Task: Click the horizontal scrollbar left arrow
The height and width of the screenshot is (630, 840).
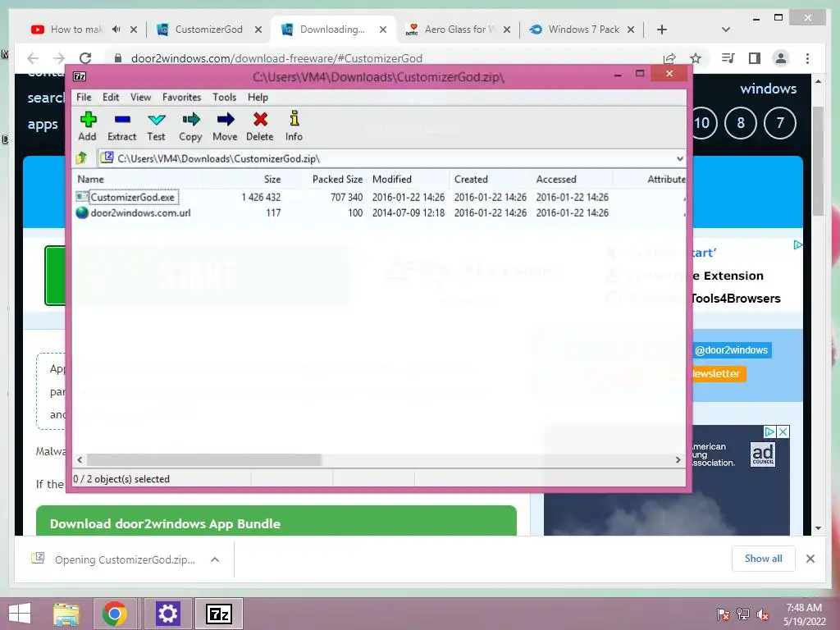Action: (x=80, y=459)
